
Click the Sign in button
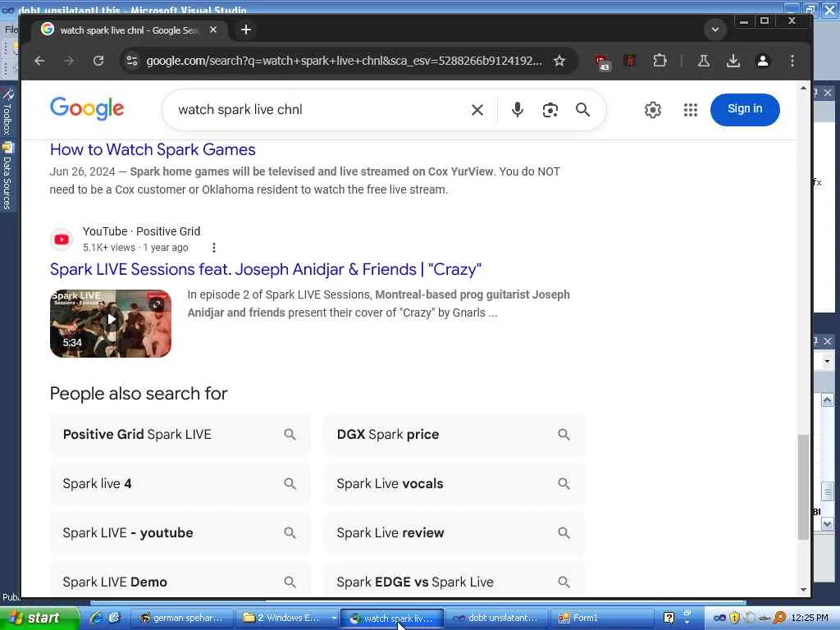(x=745, y=109)
